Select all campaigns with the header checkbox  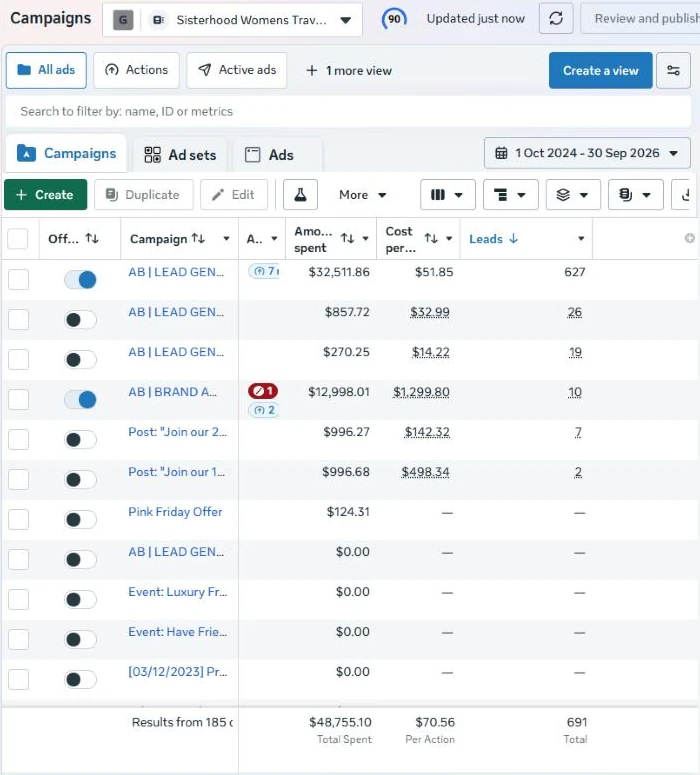(x=18, y=239)
